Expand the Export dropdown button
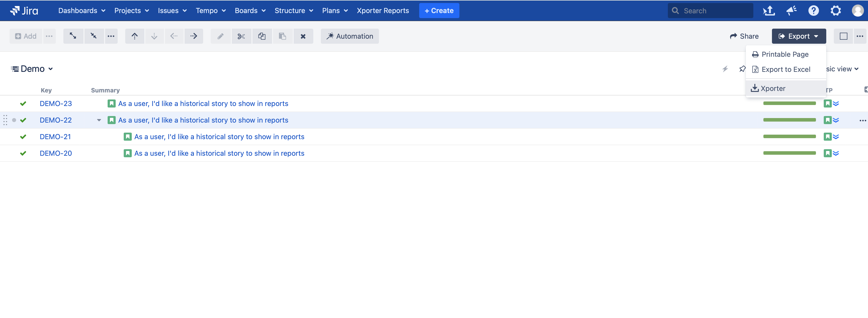Screen dimensions: 868x318 pos(799,36)
